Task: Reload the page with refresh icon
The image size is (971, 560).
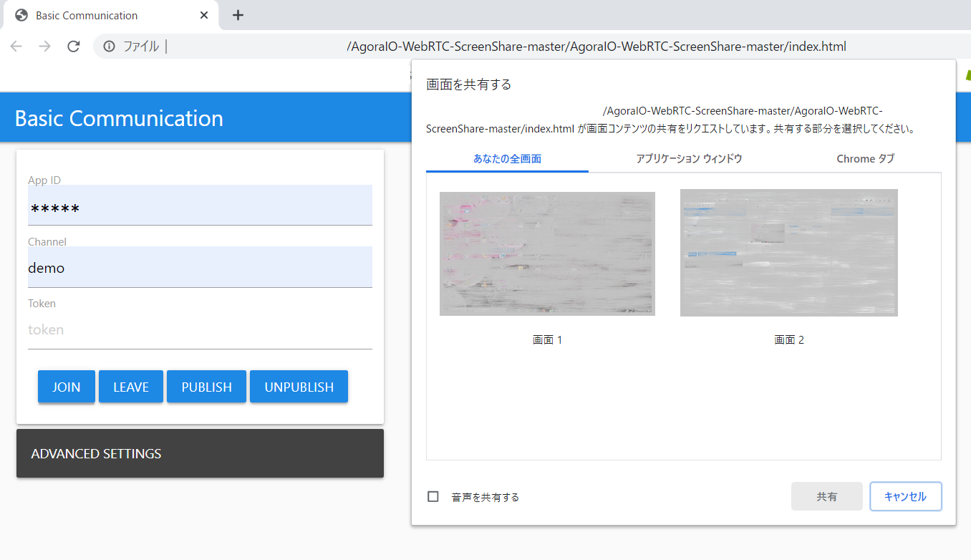Action: point(73,47)
